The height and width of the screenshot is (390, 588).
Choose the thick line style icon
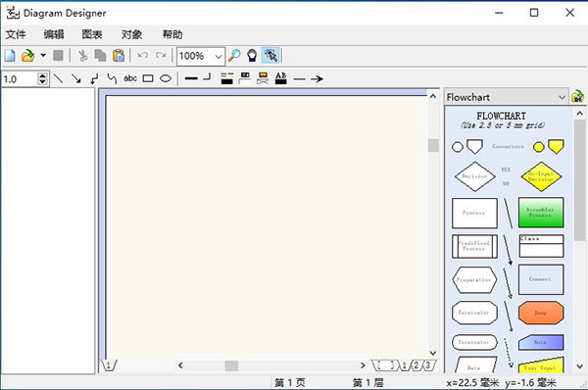[x=191, y=78]
